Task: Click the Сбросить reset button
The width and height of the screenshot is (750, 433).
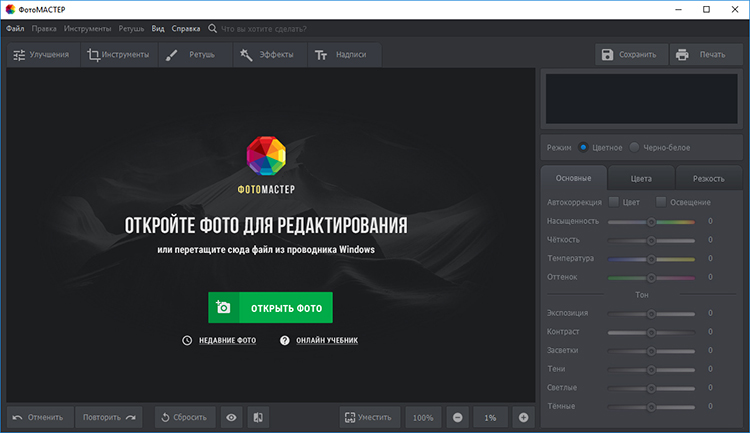Action: point(183,417)
